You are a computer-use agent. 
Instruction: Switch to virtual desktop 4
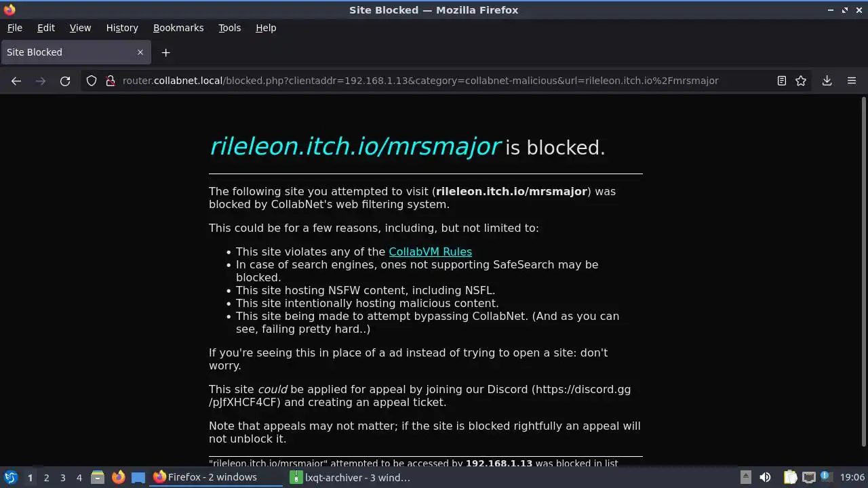(x=79, y=478)
